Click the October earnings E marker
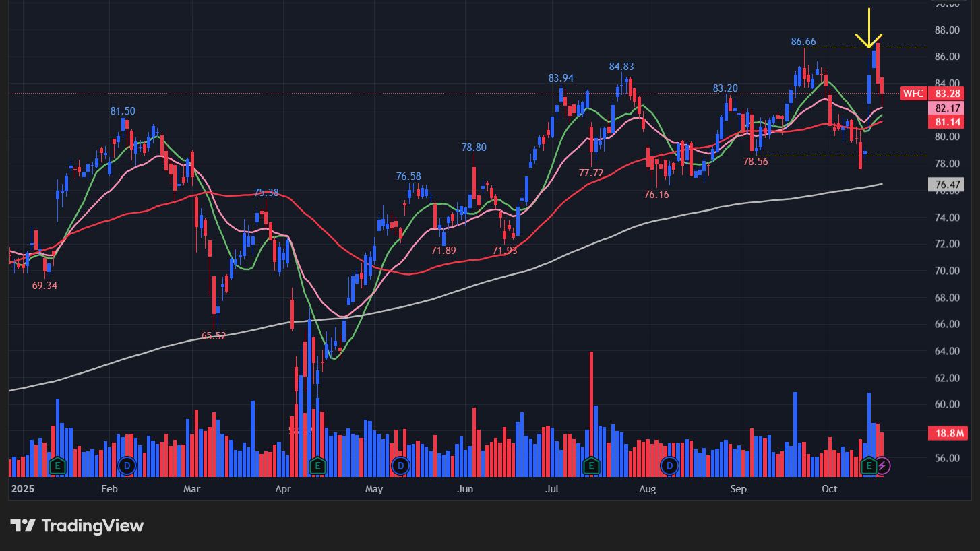Viewport: 980px width, 551px height. (869, 465)
